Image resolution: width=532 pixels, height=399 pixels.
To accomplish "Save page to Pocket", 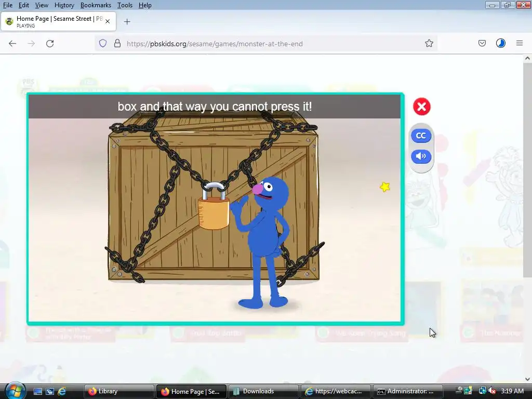I will [x=482, y=44].
